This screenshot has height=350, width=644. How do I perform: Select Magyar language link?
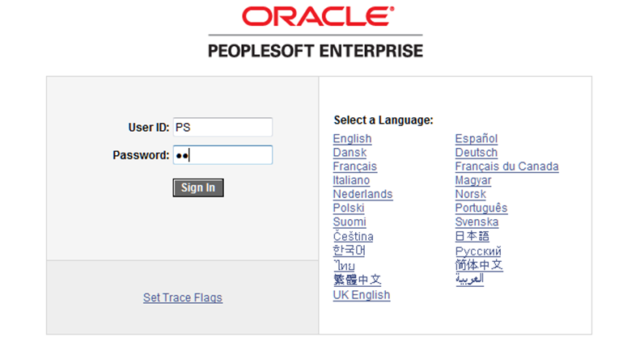click(473, 180)
